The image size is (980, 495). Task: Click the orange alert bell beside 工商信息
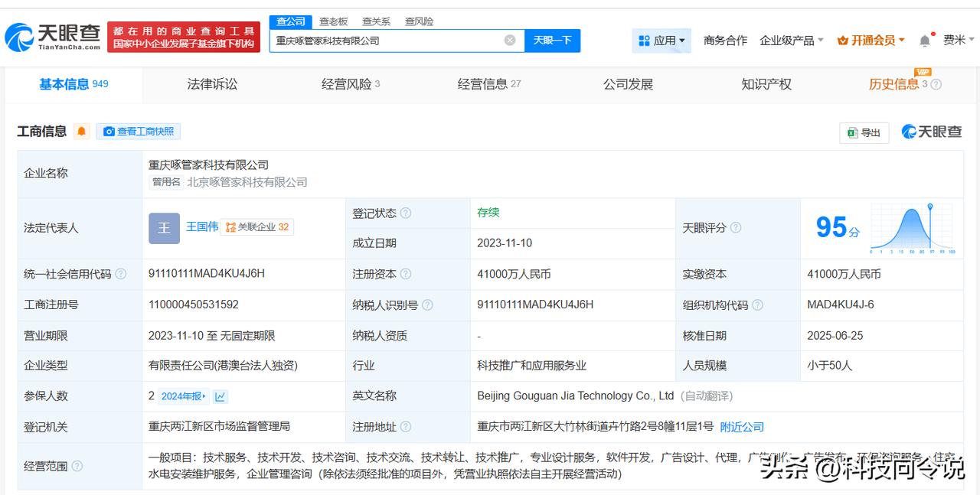pyautogui.click(x=82, y=132)
